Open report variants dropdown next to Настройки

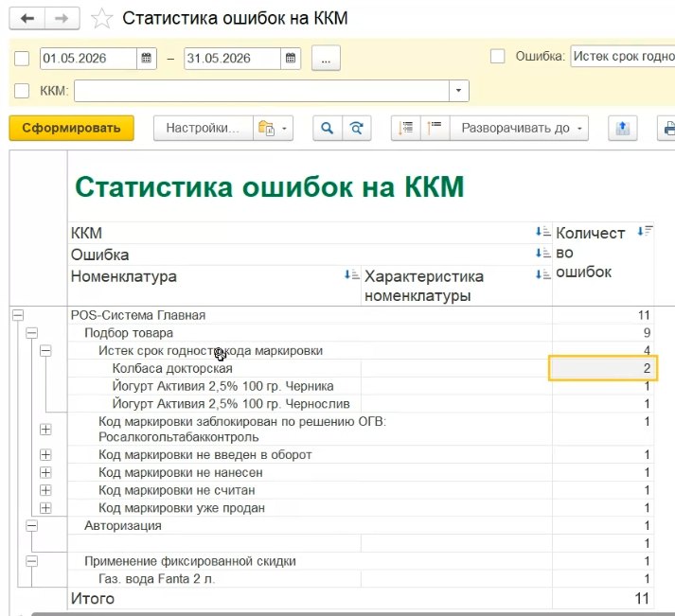(x=273, y=128)
